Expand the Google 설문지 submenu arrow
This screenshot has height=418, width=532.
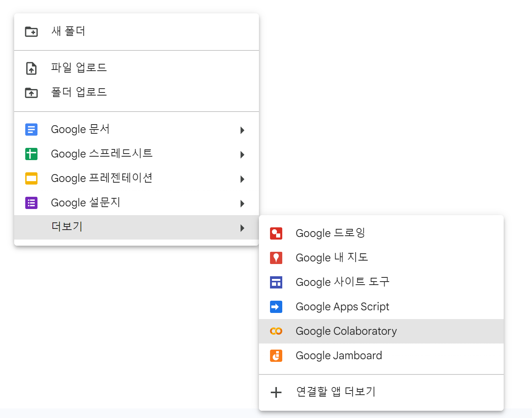[x=242, y=204]
